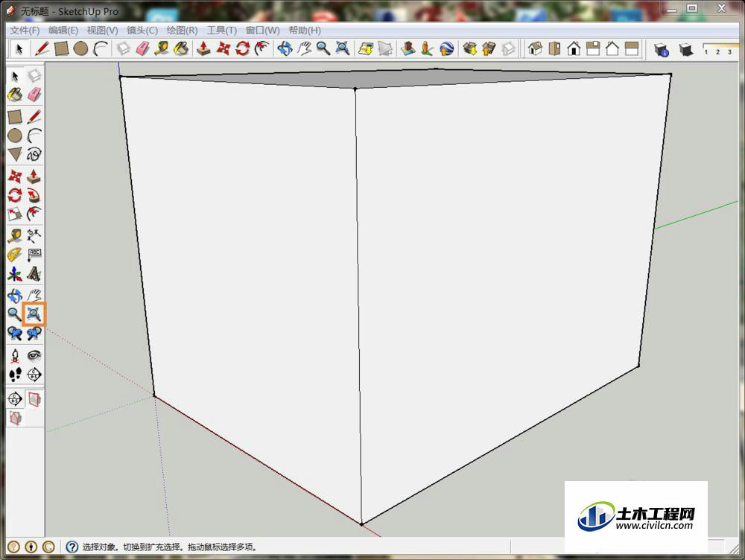Viewport: 745px width, 560px height.
Task: Toggle Show/Hide Shadows cube button
Action: pos(685,49)
